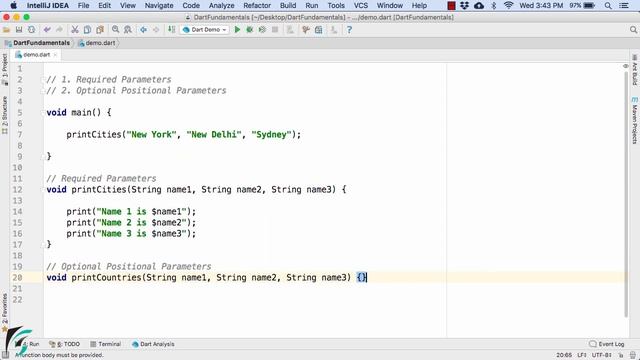Click demo.dart breadcrumb in navigation bar
The width and height of the screenshot is (640, 360).
coord(97,43)
